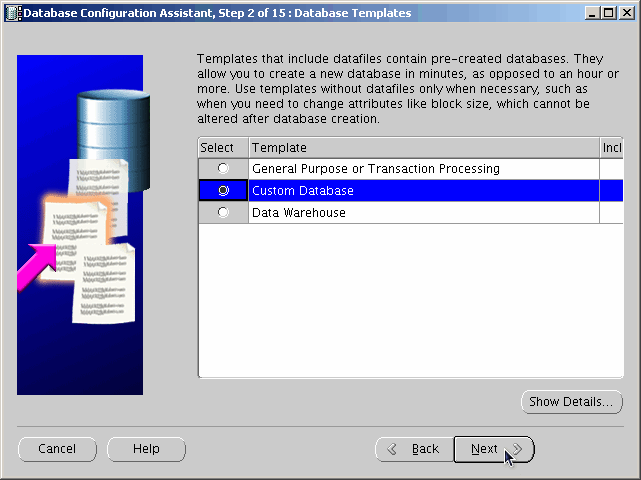Click the partially visible Incl column header
641x480 pixels.
click(x=611, y=148)
